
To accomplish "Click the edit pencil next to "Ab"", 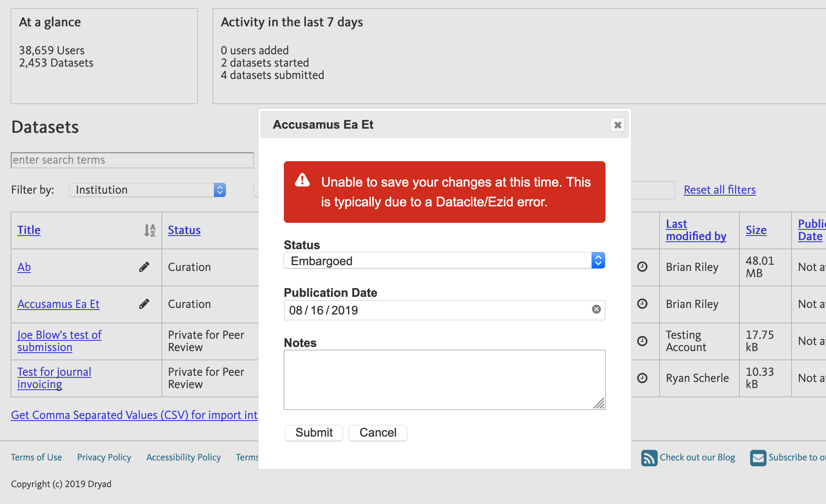I will [x=144, y=267].
